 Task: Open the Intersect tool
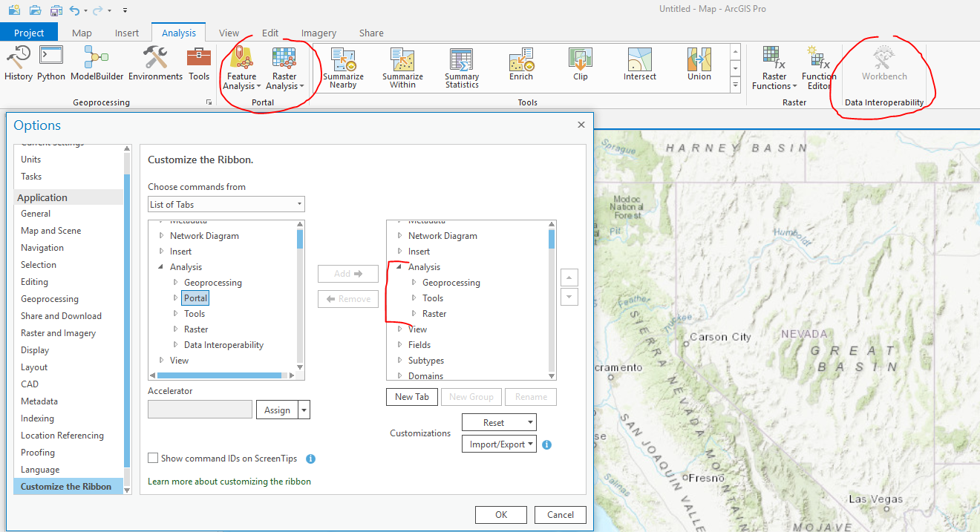point(640,65)
